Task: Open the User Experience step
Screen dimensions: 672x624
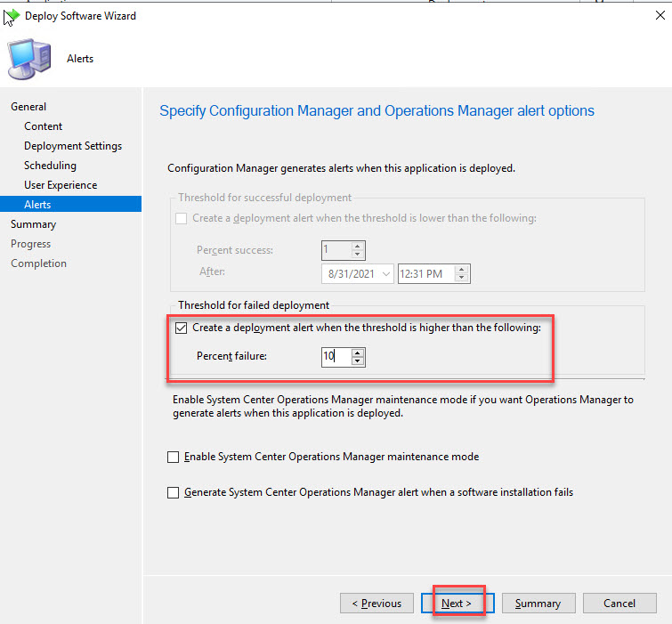Action: coord(61,185)
